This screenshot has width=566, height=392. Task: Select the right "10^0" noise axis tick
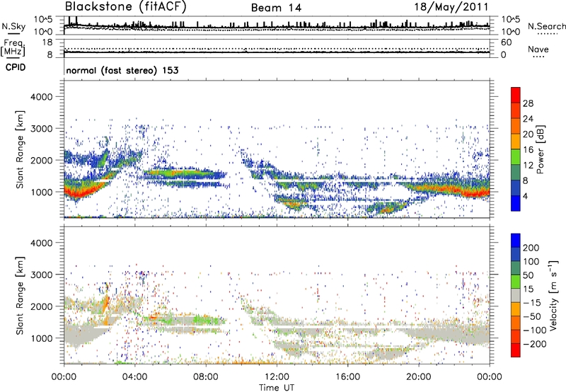pyautogui.click(x=510, y=32)
